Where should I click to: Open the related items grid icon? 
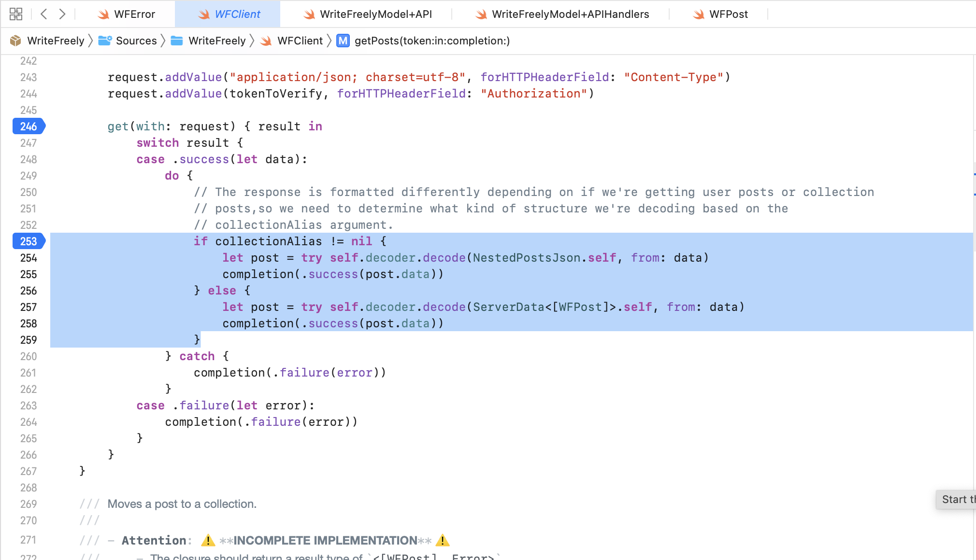point(16,14)
